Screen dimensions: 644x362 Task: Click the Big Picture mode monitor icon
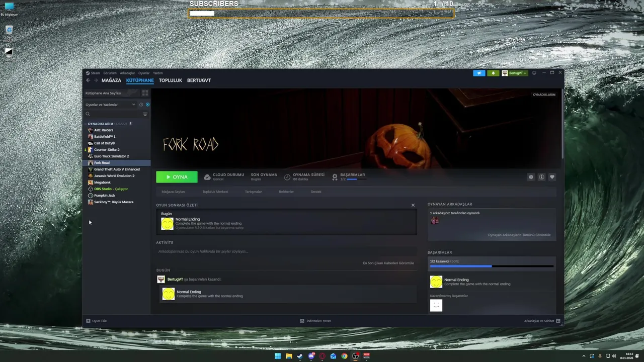click(534, 73)
